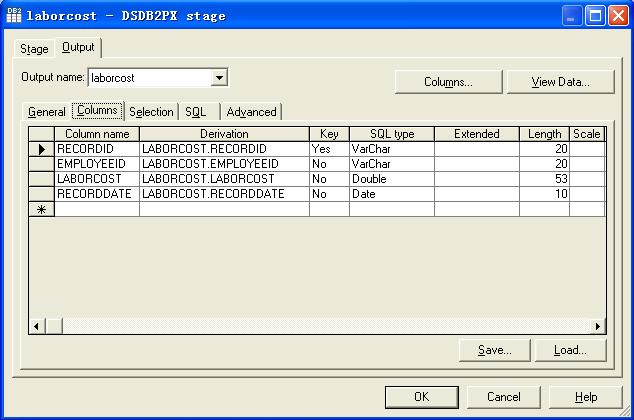Click the VarChar type cell for RECORDID
The width and height of the screenshot is (634, 420).
click(392, 149)
